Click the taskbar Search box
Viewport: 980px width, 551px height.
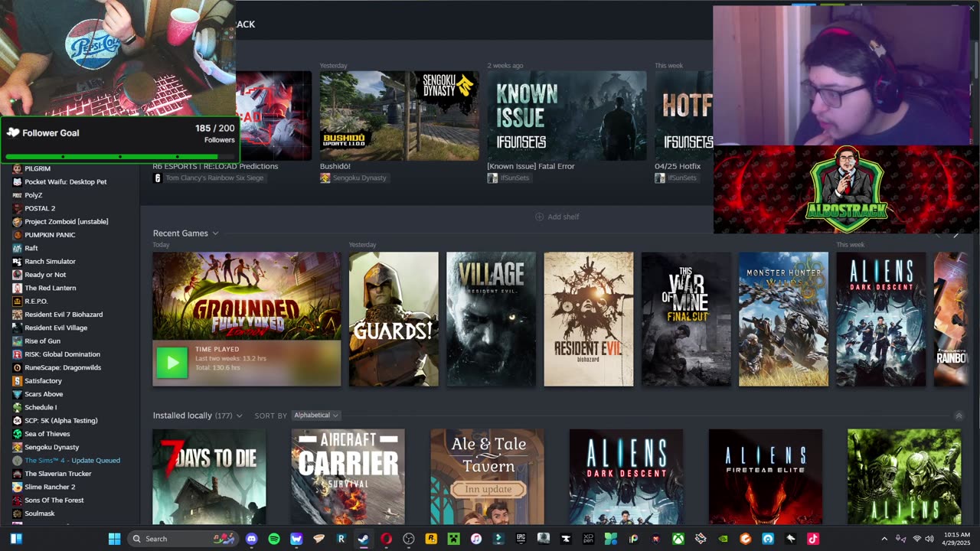coord(182,539)
